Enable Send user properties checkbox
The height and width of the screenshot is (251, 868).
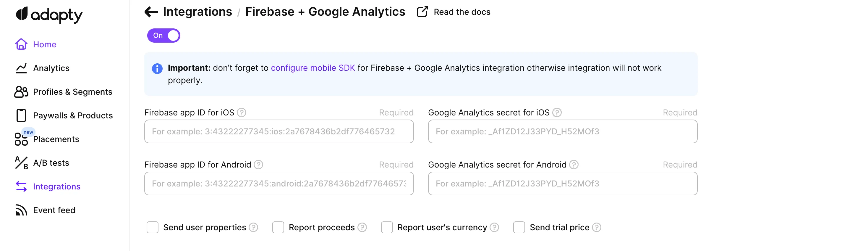[x=153, y=227]
